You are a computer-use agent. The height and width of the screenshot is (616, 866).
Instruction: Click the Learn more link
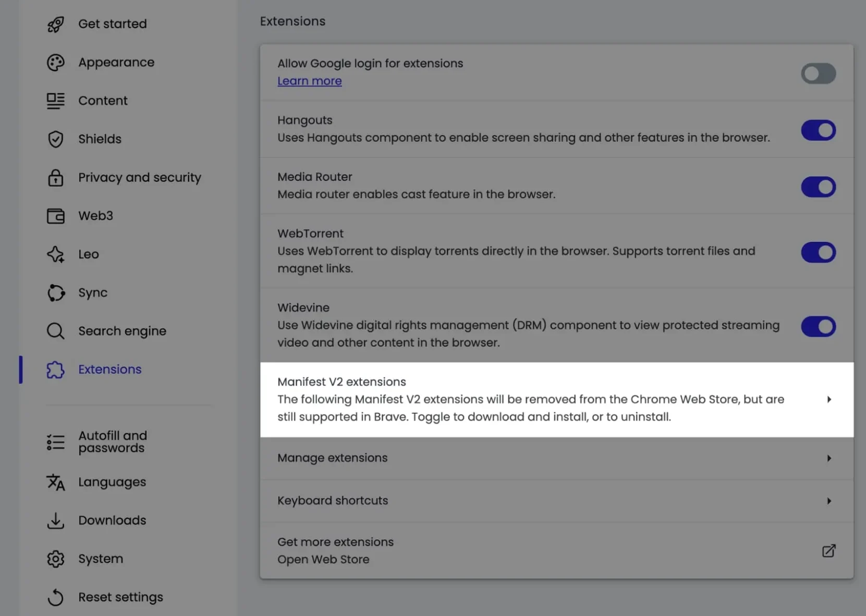point(310,81)
